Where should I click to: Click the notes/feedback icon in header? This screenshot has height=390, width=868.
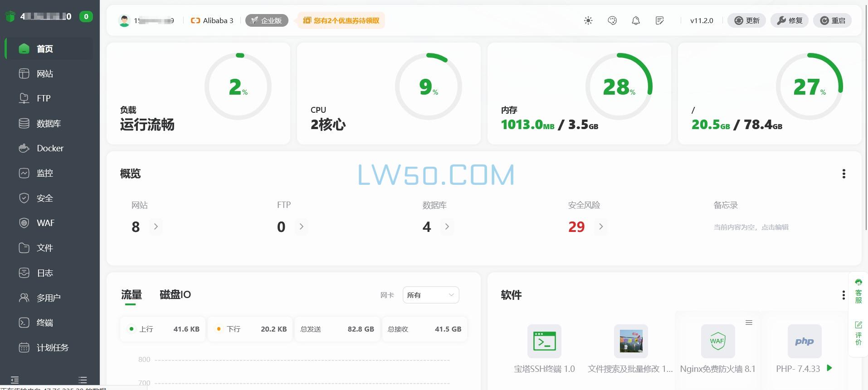(660, 20)
